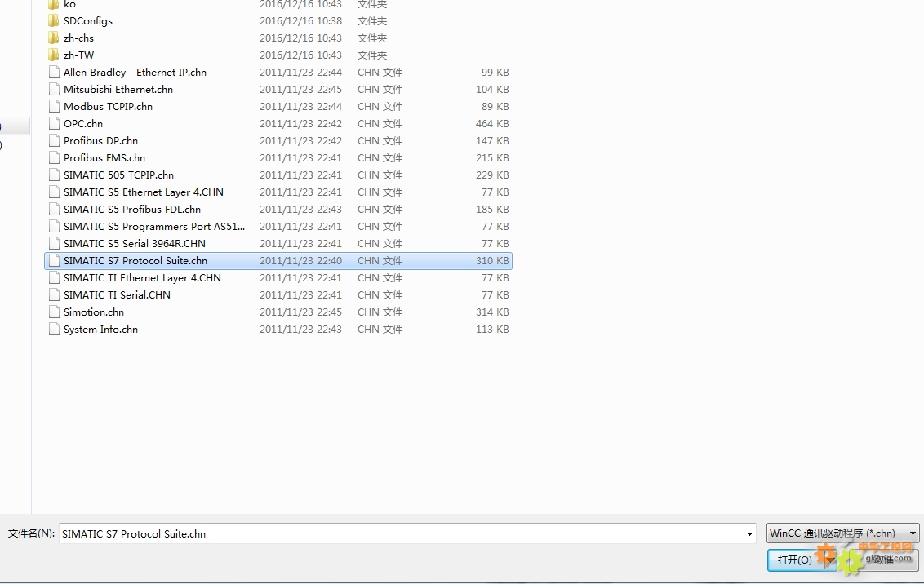Click file icon of SIMATIC S5 Programmers Port

click(x=54, y=226)
